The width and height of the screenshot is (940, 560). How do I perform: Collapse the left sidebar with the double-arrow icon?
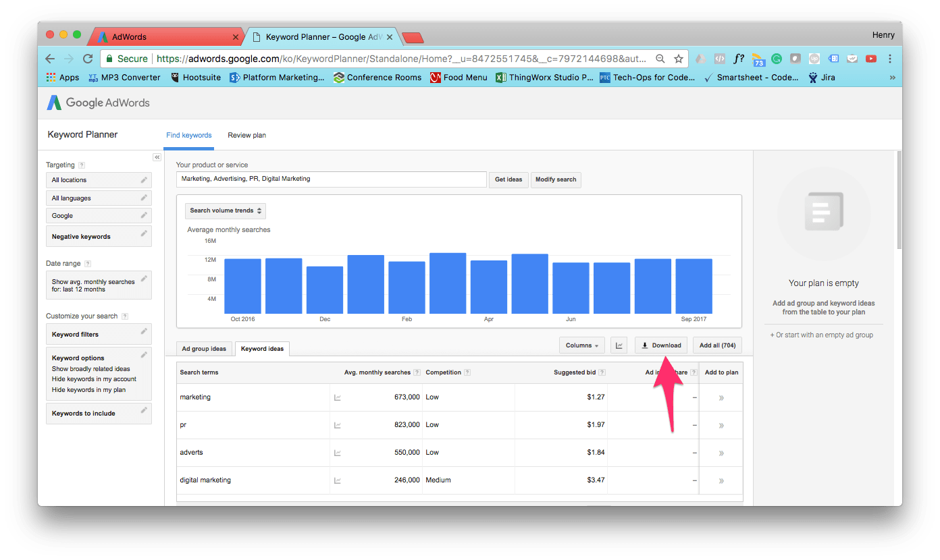157,157
